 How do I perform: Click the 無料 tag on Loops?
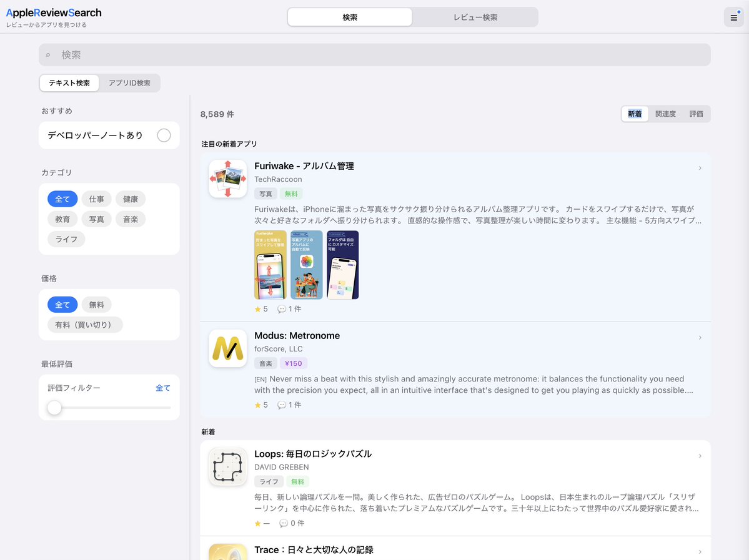[x=297, y=482]
